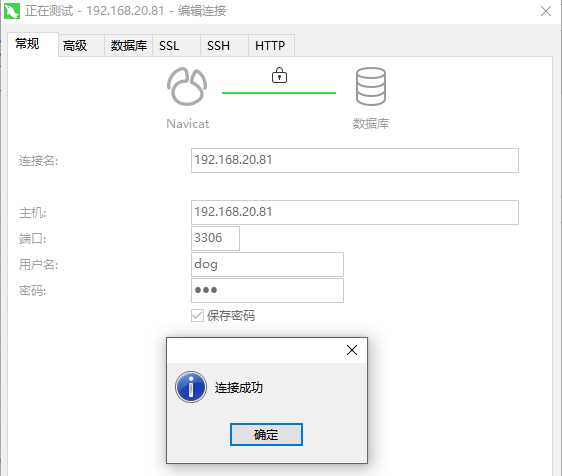Viewport: 562px width, 476px height.
Task: Click the 端口 label
Action: (x=33, y=238)
